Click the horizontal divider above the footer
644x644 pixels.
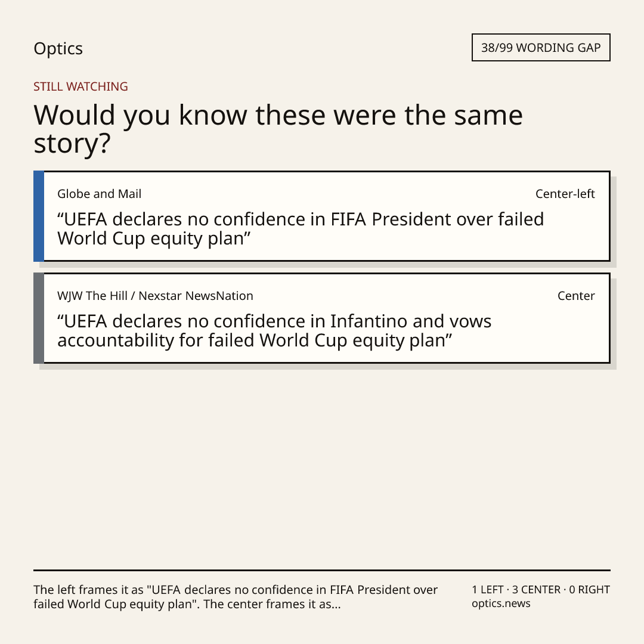click(x=322, y=570)
